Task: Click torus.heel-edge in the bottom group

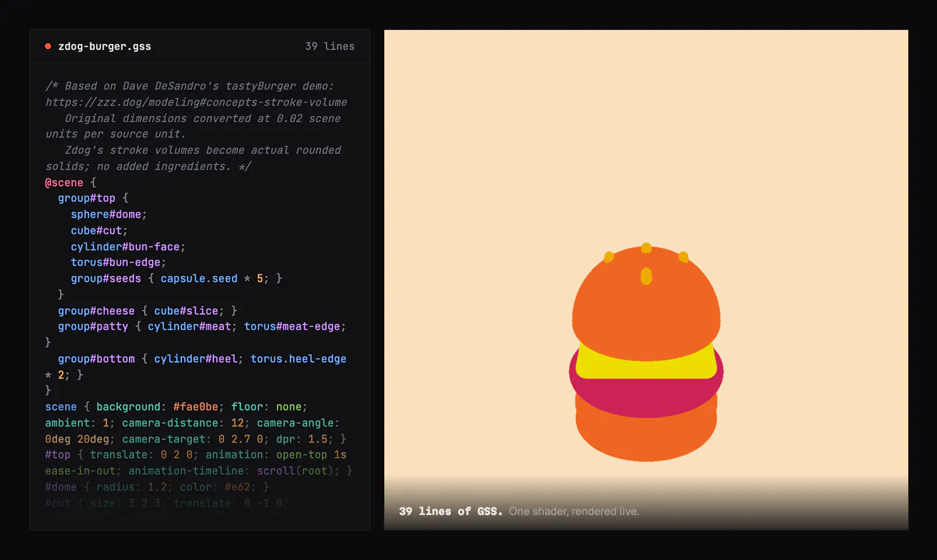Action: pyautogui.click(x=298, y=359)
